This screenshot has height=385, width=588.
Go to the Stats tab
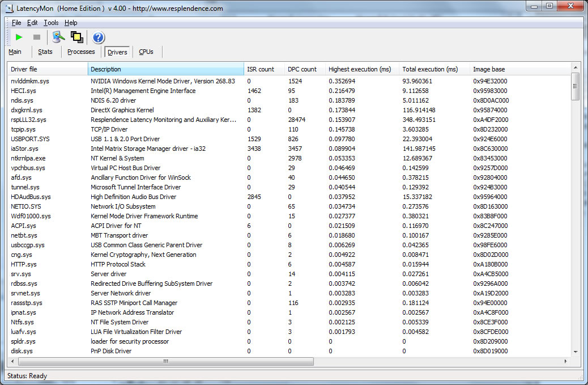coord(45,52)
